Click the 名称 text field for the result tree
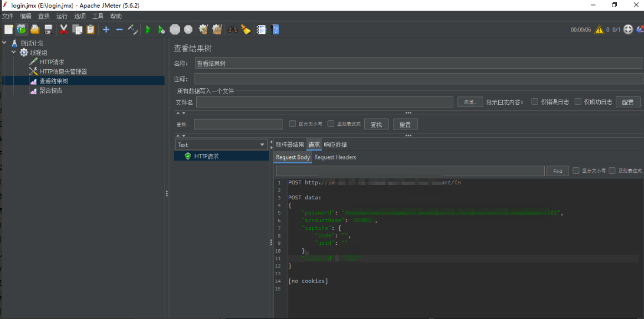Screen dimensions: 644x319 333,64
